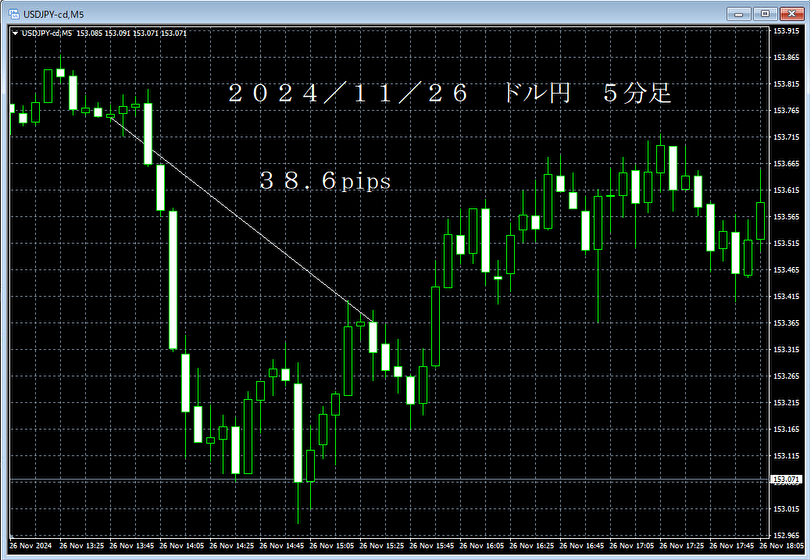The width and height of the screenshot is (810, 560).
Task: Click the 153.565 price axis label
Action: pos(786,217)
